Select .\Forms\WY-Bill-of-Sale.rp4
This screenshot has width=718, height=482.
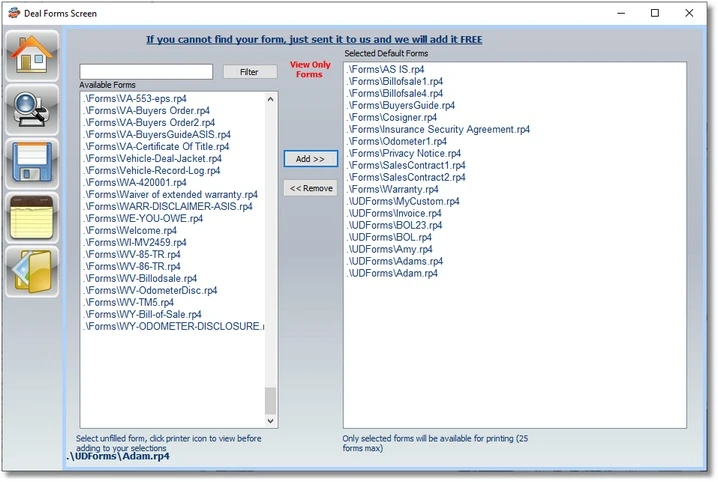142,314
